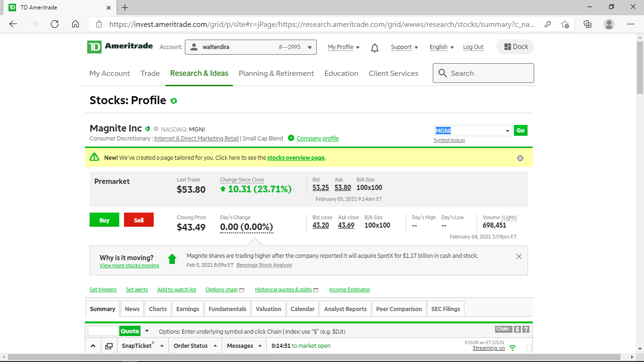Open the Education menu

pyautogui.click(x=341, y=74)
